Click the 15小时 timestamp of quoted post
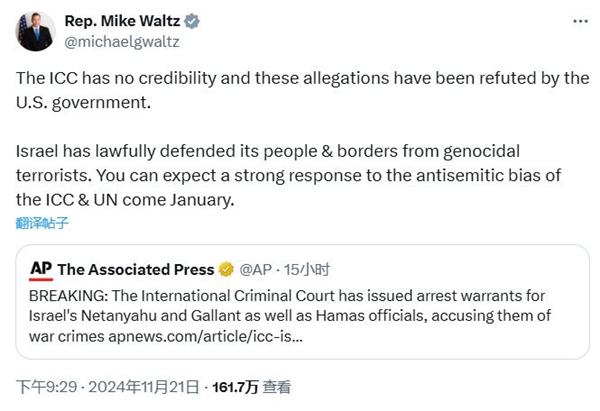The image size is (600, 411). 308,269
